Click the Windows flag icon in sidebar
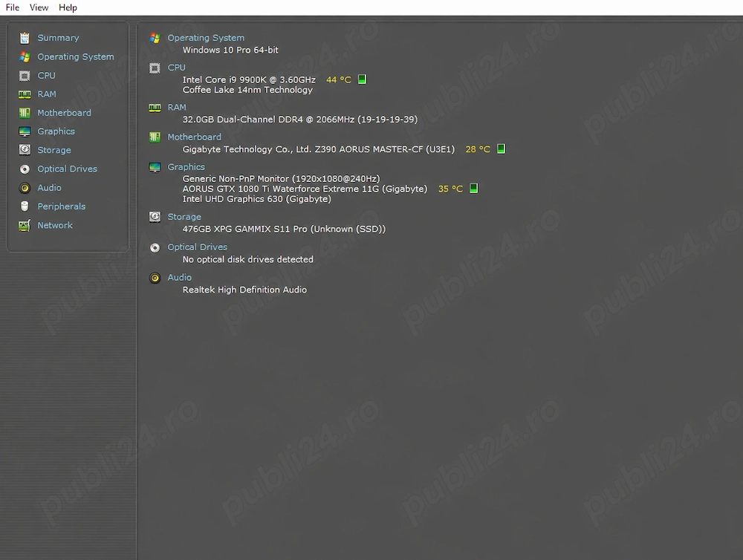This screenshot has width=743, height=560. 25,57
